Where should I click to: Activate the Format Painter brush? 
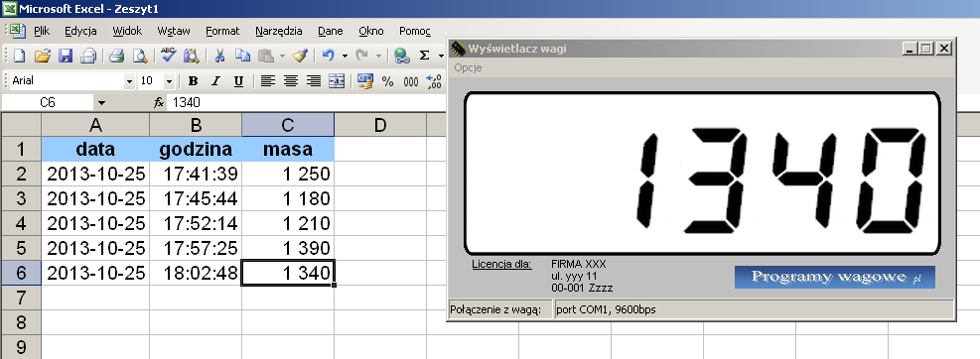point(300,56)
